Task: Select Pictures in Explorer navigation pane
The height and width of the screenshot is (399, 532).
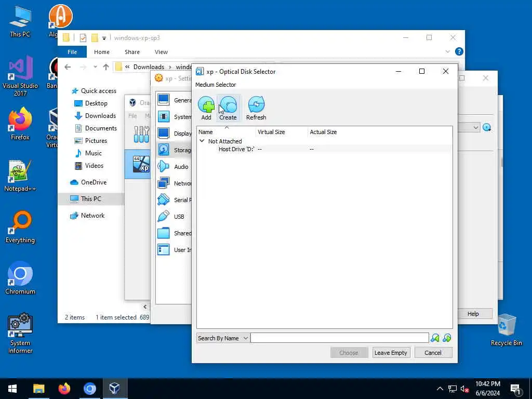Action: [x=90, y=141]
